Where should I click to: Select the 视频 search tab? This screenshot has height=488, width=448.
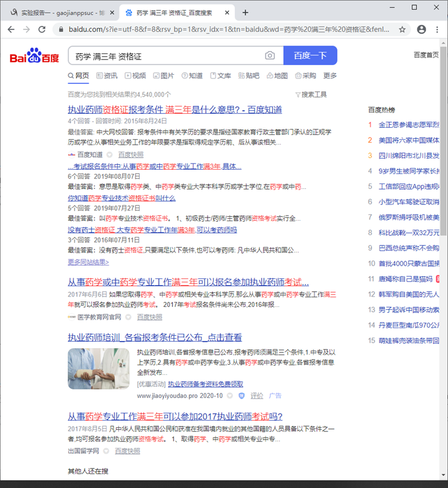135,75
